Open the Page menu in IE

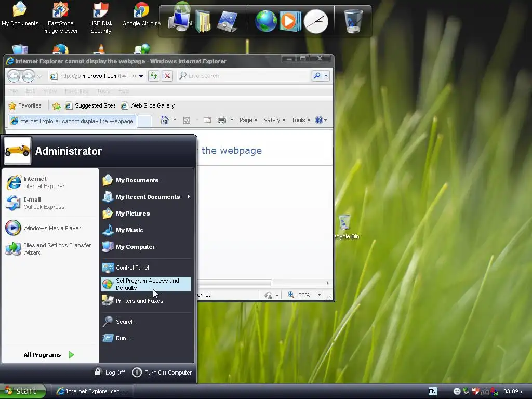248,120
